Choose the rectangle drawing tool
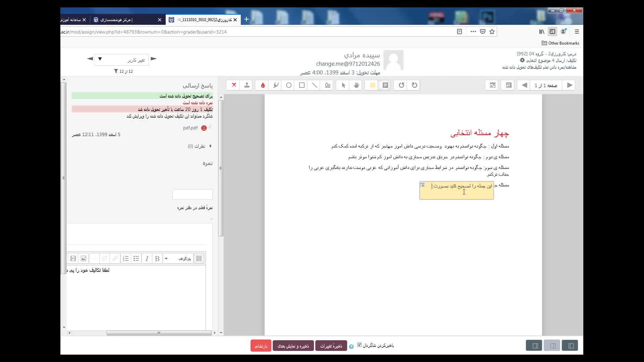Image resolution: width=644 pixels, height=362 pixels. click(x=302, y=85)
